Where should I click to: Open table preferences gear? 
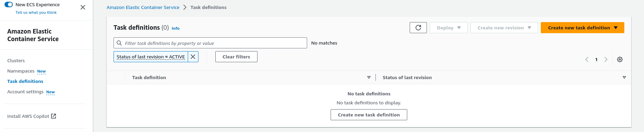click(620, 59)
